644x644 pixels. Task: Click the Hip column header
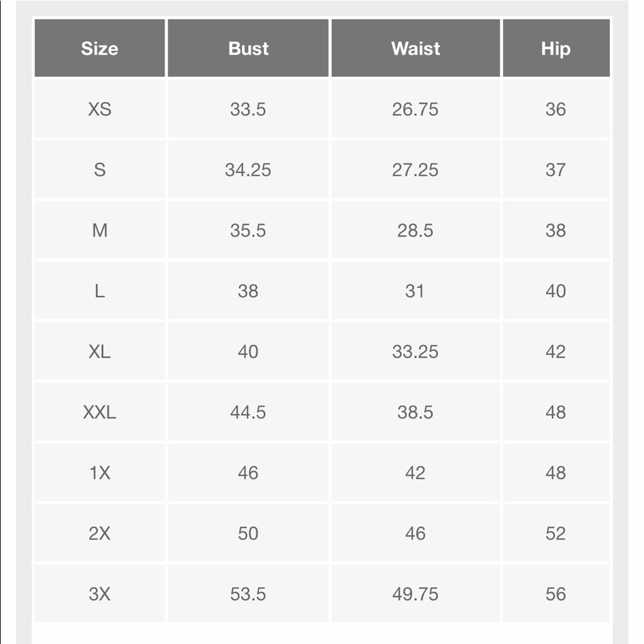(556, 48)
